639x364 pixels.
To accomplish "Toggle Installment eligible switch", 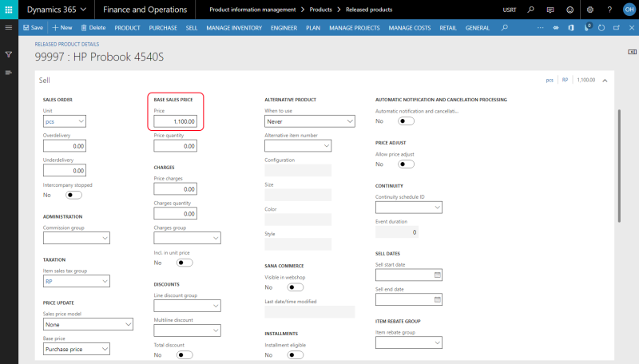I will click(295, 355).
